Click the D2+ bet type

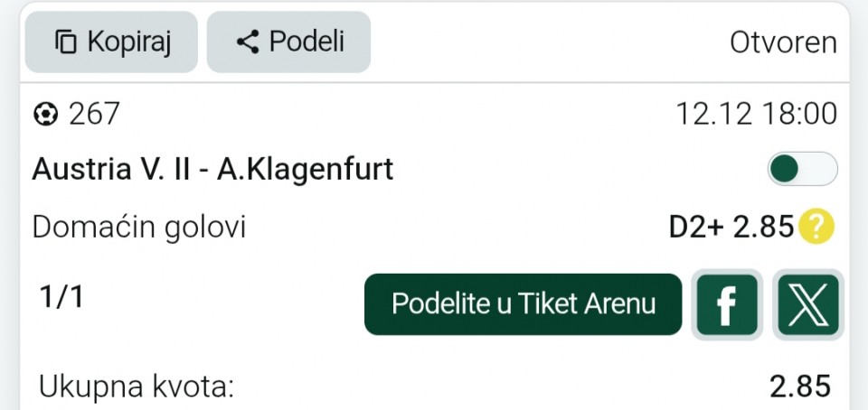(696, 227)
